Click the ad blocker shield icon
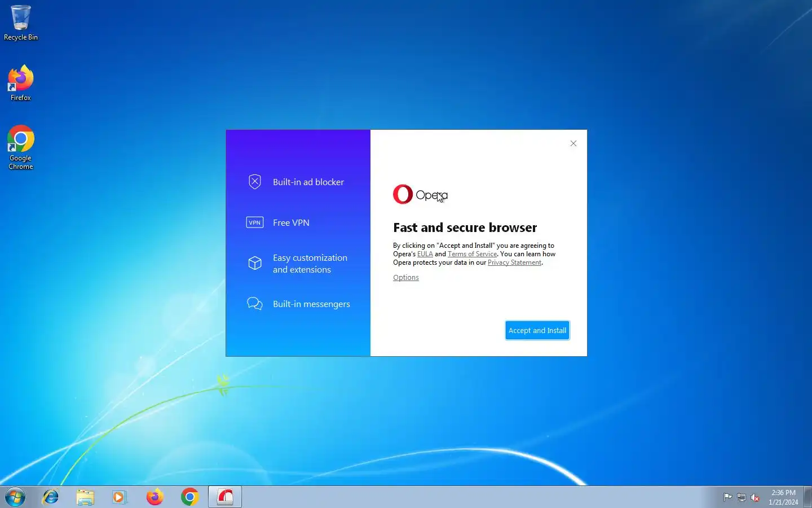 coord(255,182)
